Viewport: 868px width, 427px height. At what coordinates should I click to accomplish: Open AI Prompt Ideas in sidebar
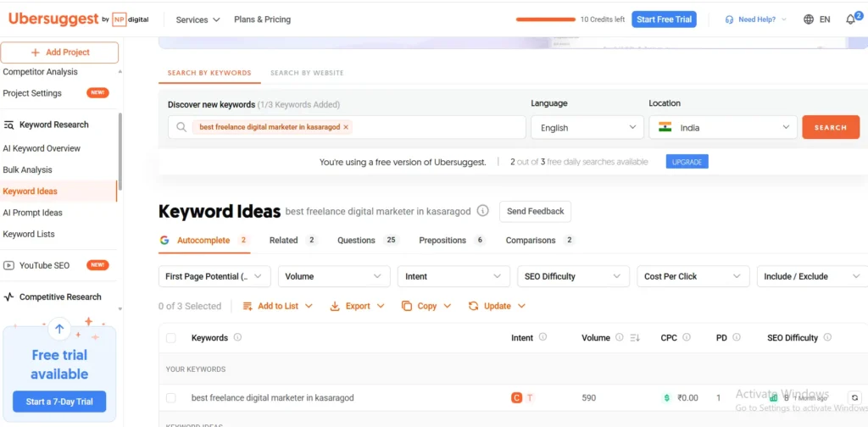point(33,213)
